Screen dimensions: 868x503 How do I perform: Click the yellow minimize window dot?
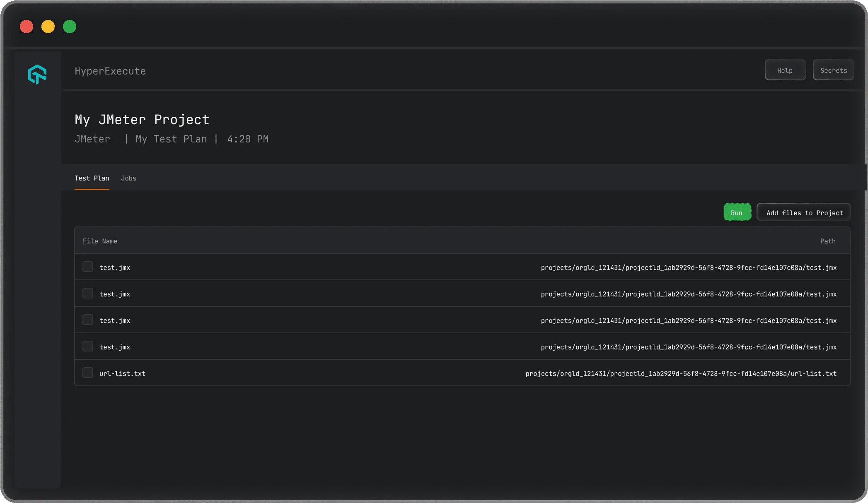(48, 26)
